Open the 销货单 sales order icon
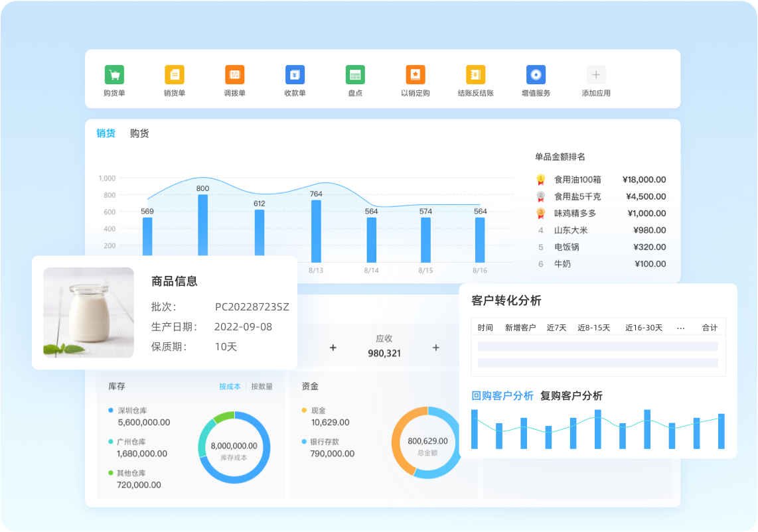 coord(175,75)
